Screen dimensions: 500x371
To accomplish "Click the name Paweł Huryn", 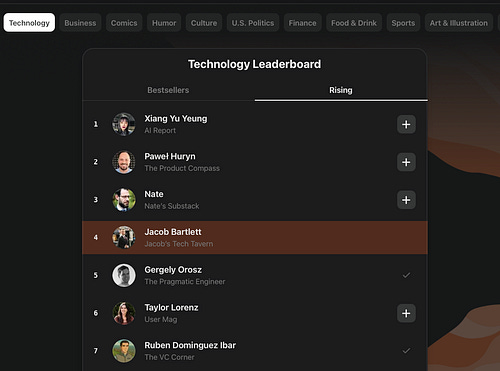I will [170, 156].
